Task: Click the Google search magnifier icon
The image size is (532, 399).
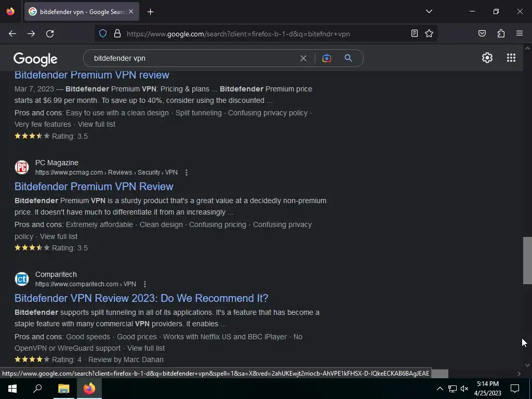Action: (348, 58)
